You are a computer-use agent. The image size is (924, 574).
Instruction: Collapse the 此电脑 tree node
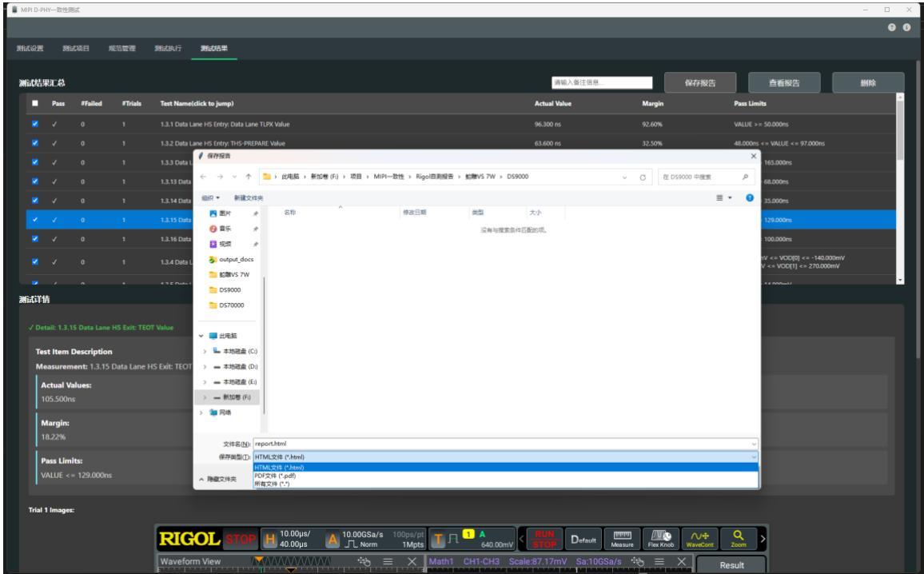tap(201, 336)
